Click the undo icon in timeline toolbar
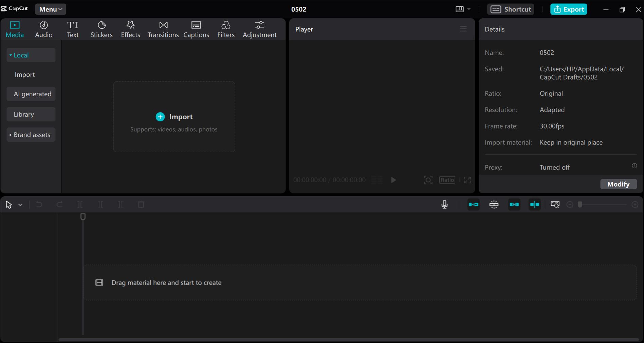This screenshot has height=343, width=644. (x=39, y=204)
